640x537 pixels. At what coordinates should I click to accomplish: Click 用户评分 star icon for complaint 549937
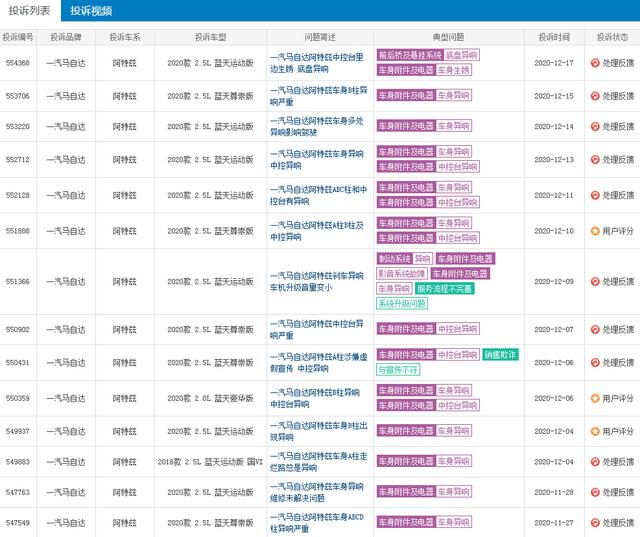(595, 431)
